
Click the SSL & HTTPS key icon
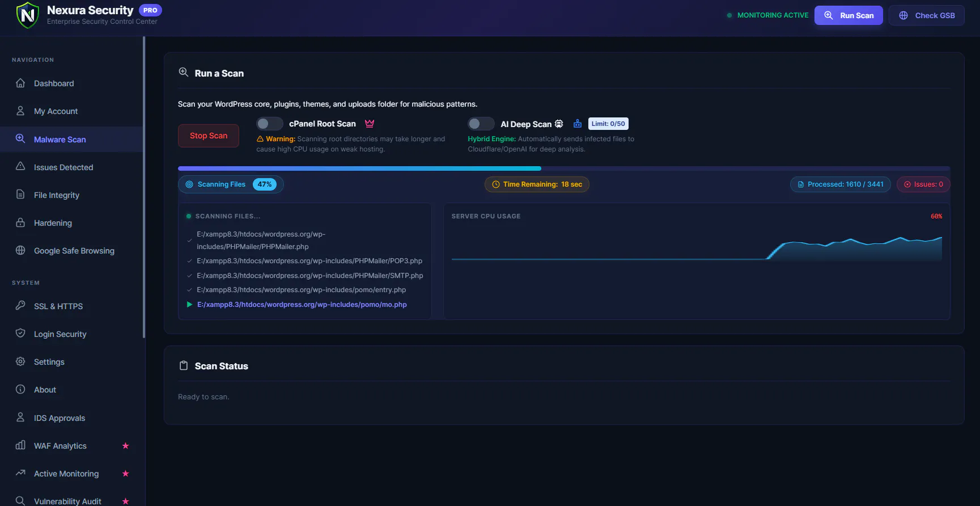20,305
